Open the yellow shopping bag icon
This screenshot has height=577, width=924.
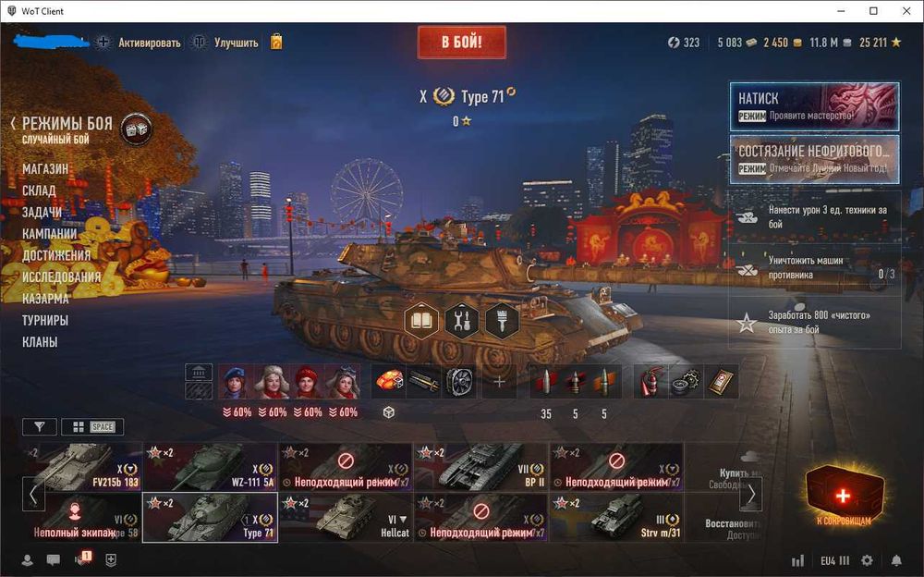[275, 42]
